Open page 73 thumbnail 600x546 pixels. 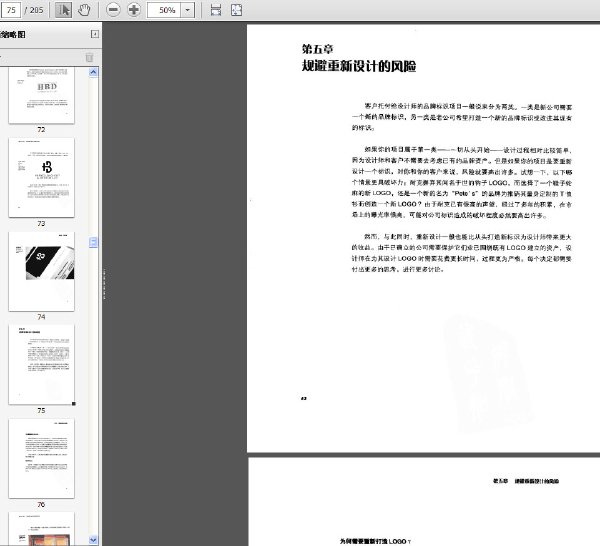(41, 178)
